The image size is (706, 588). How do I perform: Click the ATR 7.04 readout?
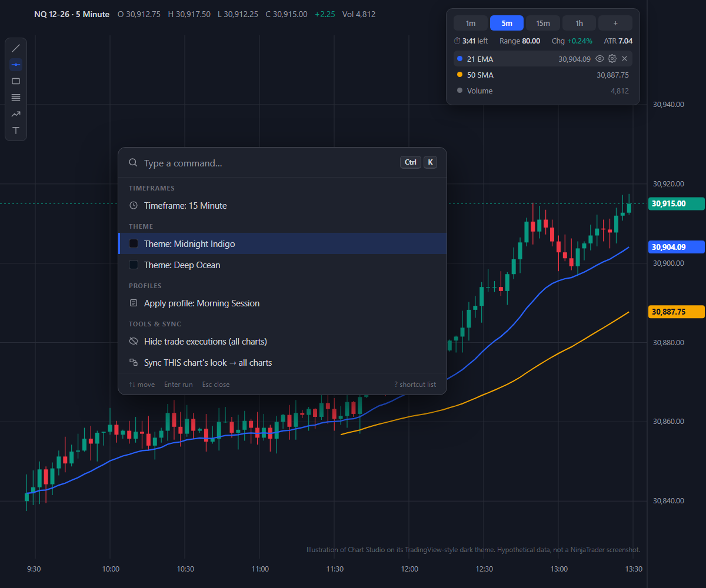point(618,41)
